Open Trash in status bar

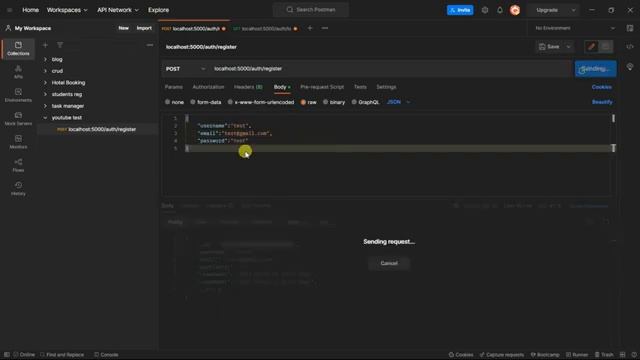(x=604, y=355)
